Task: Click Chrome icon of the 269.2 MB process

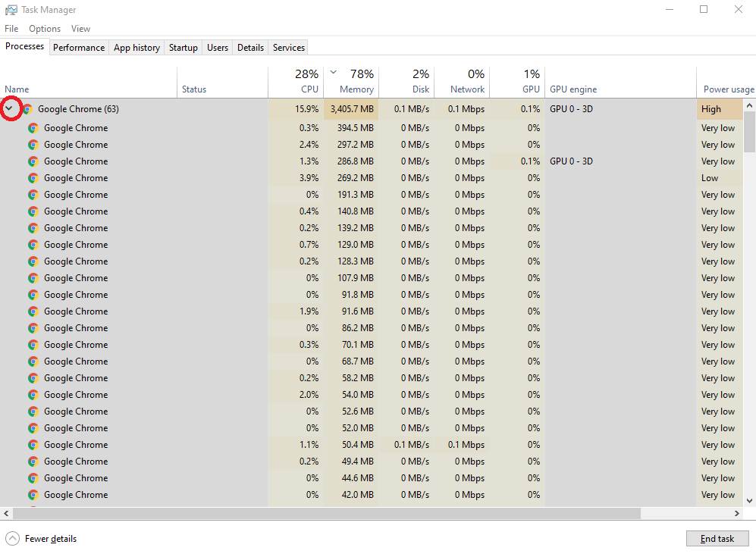Action: pyautogui.click(x=33, y=178)
